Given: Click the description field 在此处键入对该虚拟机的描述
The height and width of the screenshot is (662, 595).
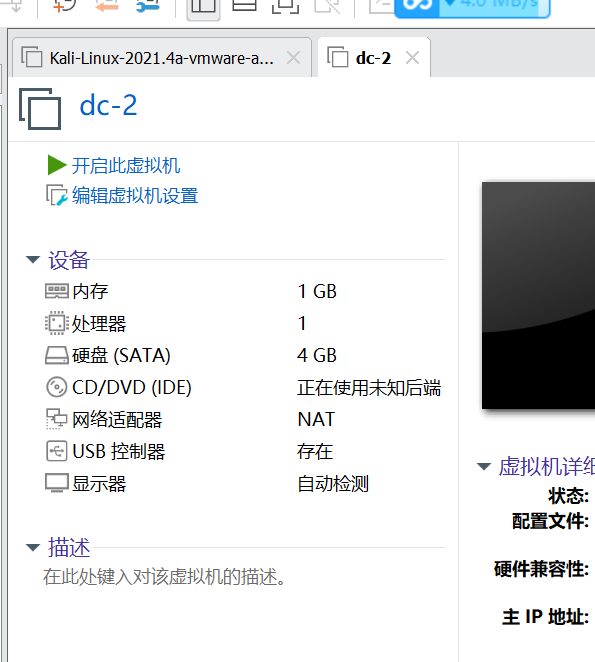Looking at the screenshot, I should pyautogui.click(x=164, y=577).
